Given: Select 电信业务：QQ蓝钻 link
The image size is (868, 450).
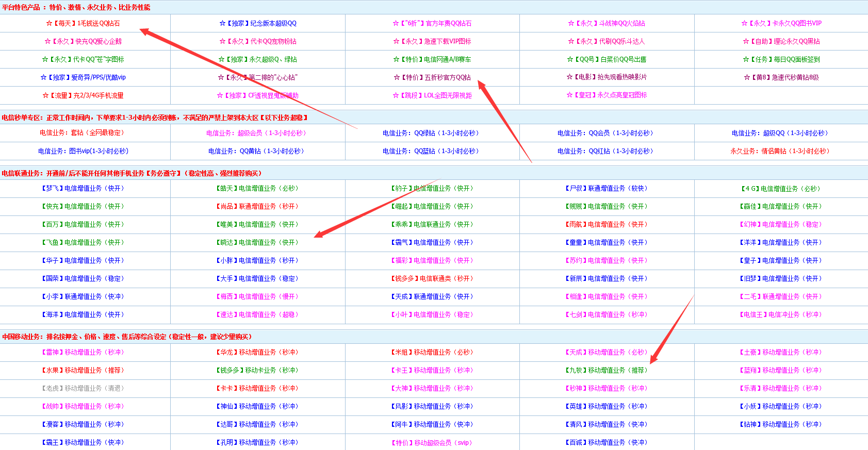Looking at the screenshot, I should click(431, 151).
